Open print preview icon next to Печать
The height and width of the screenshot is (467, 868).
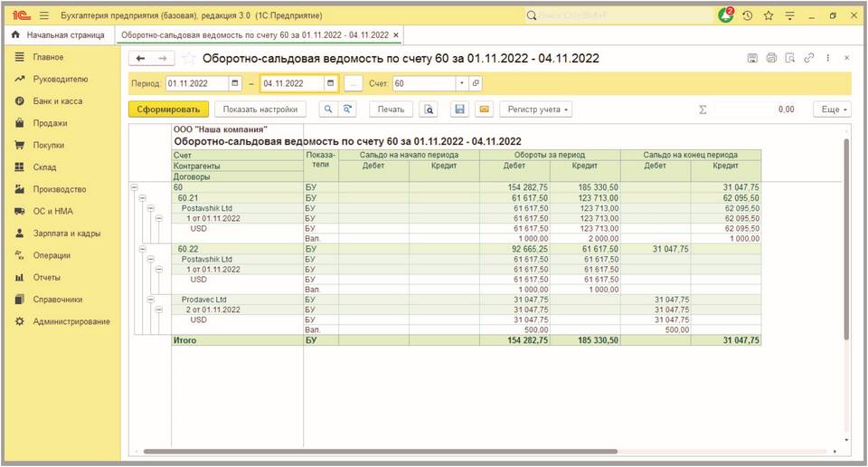point(429,110)
